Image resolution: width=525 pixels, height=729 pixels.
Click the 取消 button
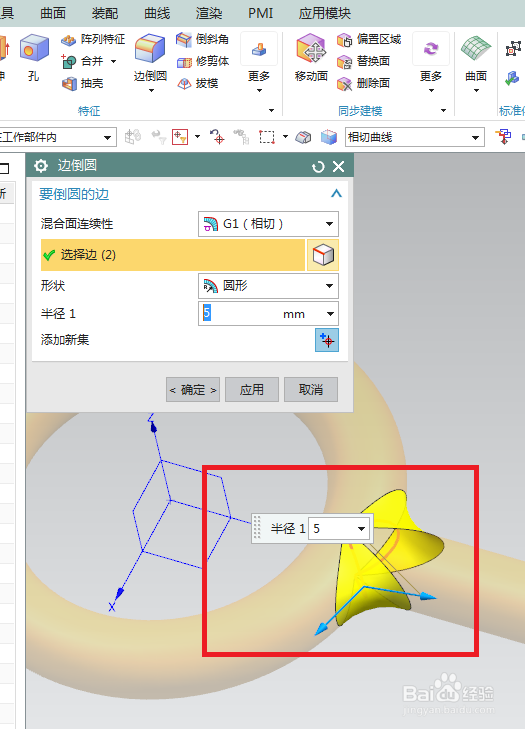point(311,390)
